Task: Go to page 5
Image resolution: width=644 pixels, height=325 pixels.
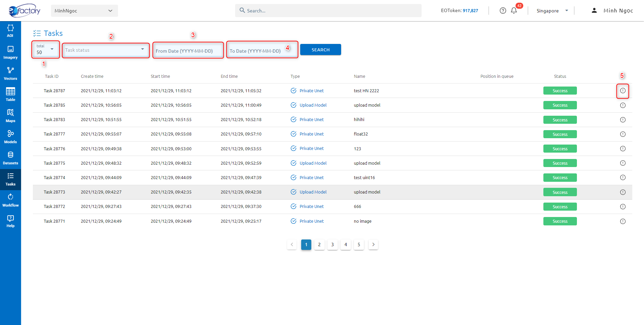Action: click(x=359, y=245)
